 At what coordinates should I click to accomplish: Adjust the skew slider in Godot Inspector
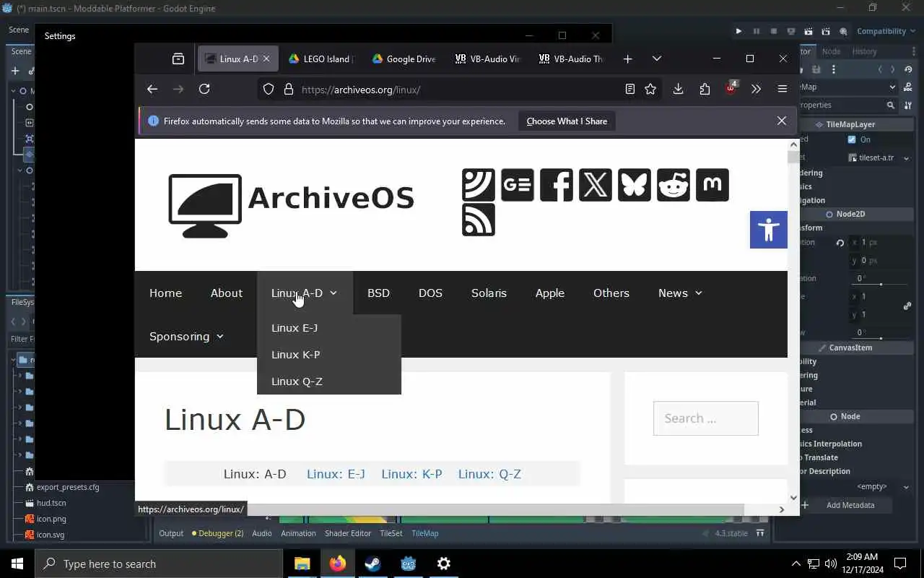881,338
